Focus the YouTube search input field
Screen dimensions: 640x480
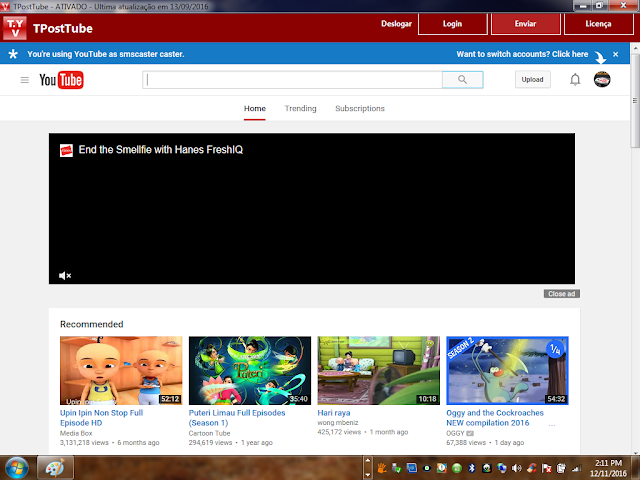pyautogui.click(x=292, y=80)
